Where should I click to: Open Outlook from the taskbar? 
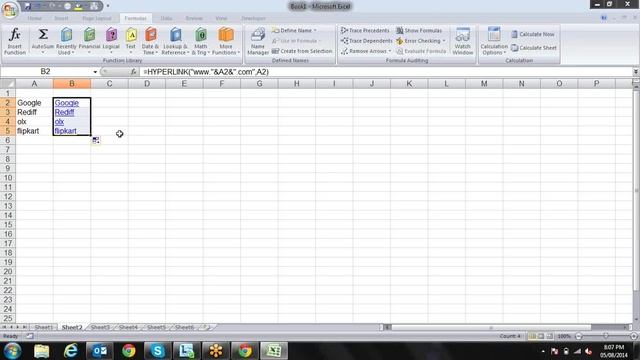(99, 351)
